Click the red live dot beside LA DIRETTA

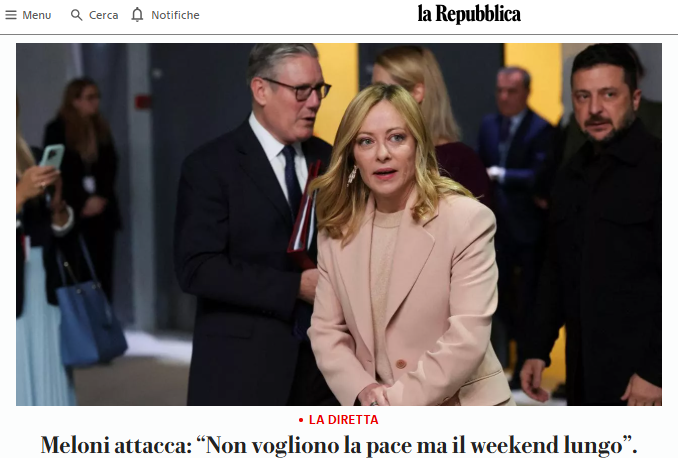coord(301,420)
